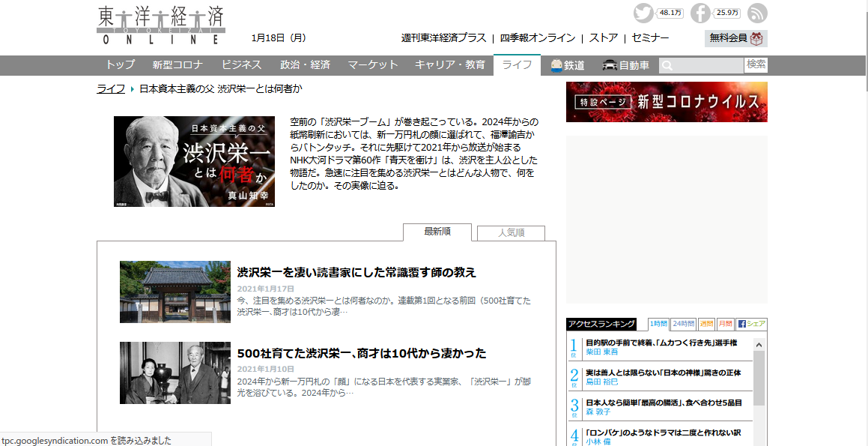Open ranking article 目的駅の手前で終着「ムカつく行き先」選手権
Viewport: 868px width, 446px height.
[x=661, y=343]
